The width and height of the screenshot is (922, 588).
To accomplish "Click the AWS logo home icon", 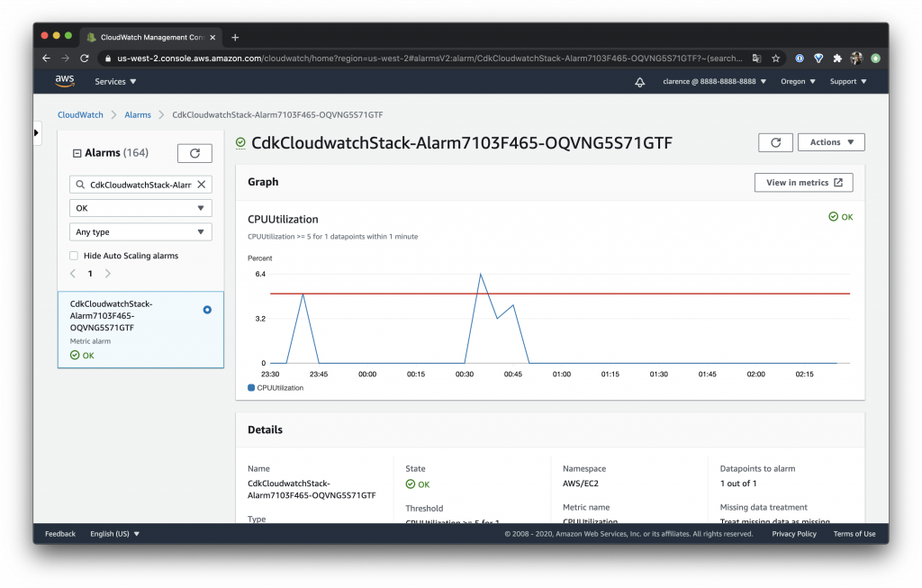I will (x=65, y=81).
